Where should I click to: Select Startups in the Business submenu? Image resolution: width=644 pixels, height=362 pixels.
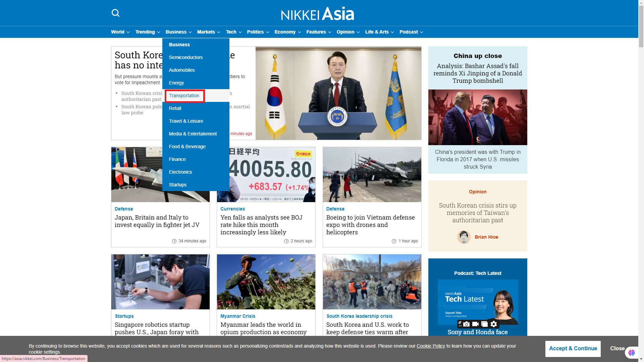coord(177,185)
